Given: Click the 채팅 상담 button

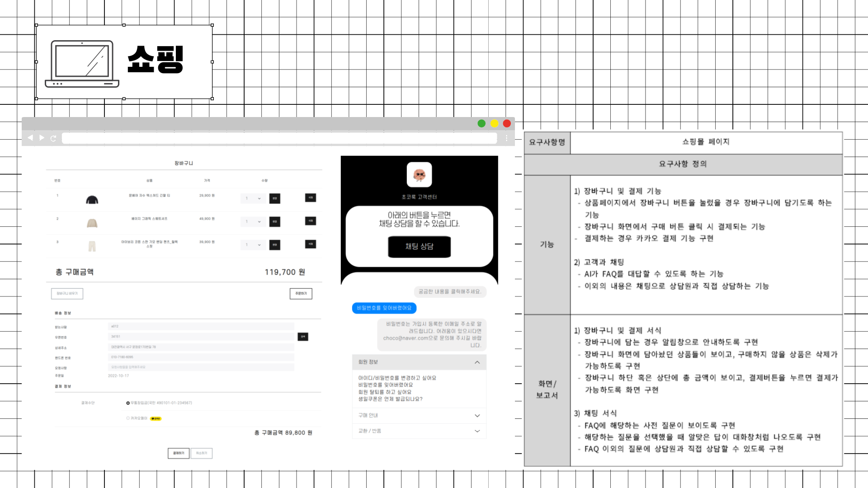Looking at the screenshot, I should coord(419,247).
